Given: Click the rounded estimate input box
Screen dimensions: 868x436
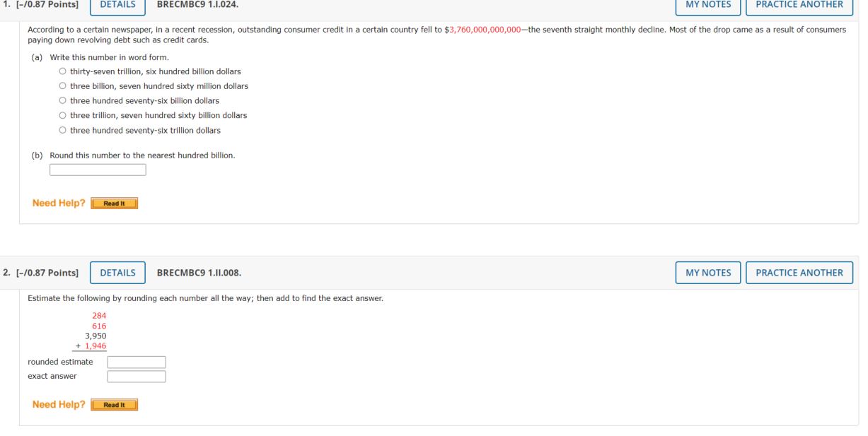Looking at the screenshot, I should (x=137, y=361).
